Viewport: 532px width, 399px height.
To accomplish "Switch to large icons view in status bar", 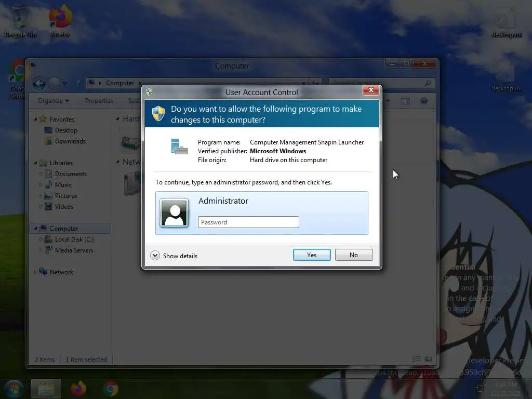I will [428, 359].
